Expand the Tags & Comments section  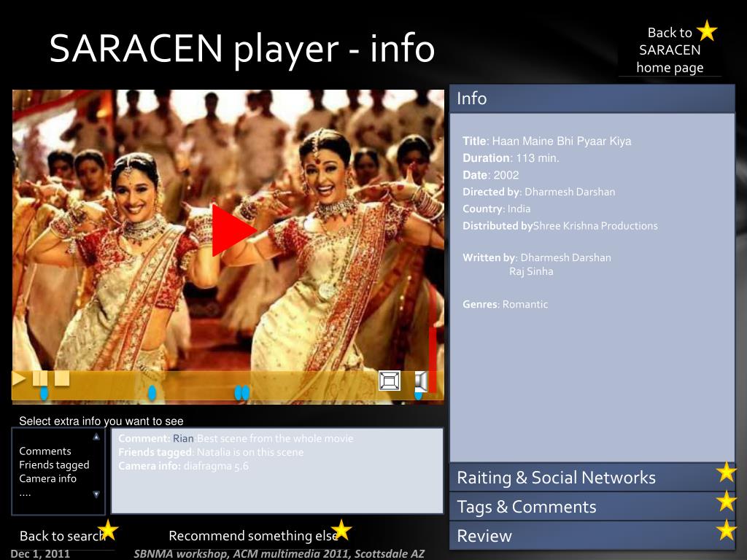(x=592, y=507)
